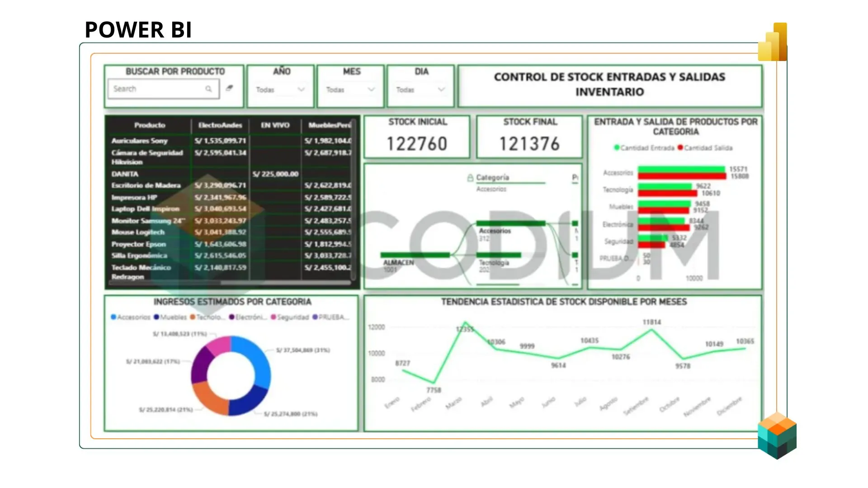868x488 pixels.
Task: Click the ElectroAndes column header
Action: (x=220, y=125)
